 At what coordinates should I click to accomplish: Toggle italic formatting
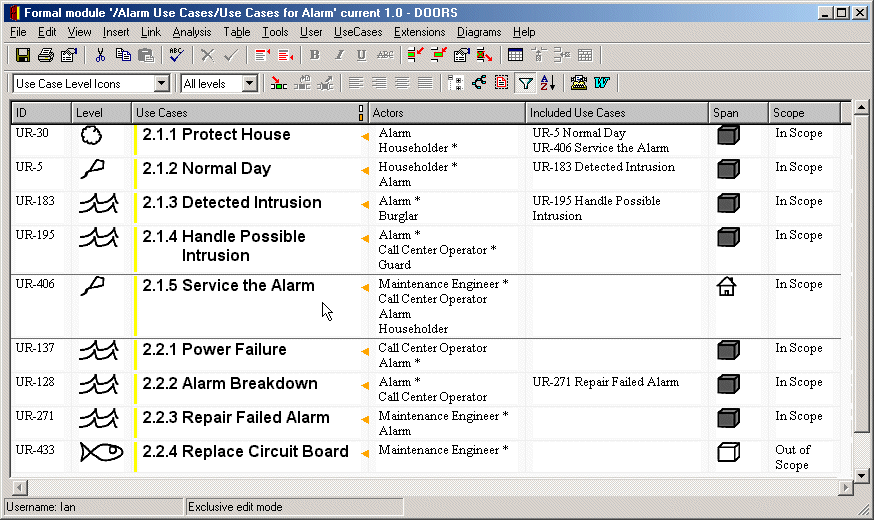tap(338, 55)
